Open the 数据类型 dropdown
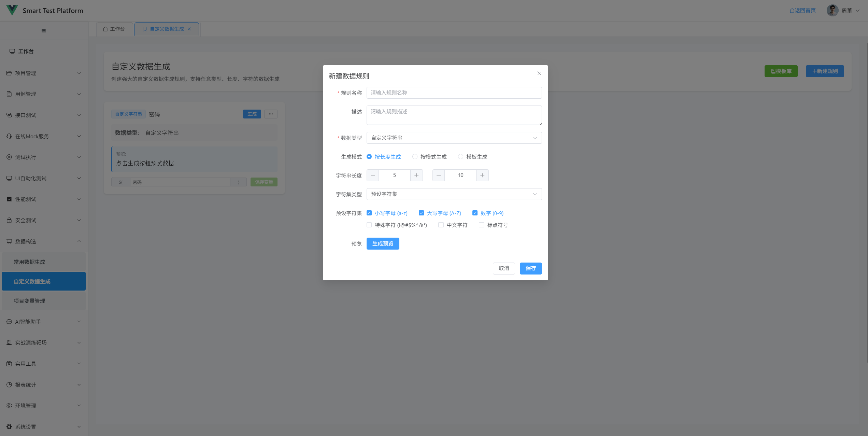The height and width of the screenshot is (436, 868). pos(454,138)
